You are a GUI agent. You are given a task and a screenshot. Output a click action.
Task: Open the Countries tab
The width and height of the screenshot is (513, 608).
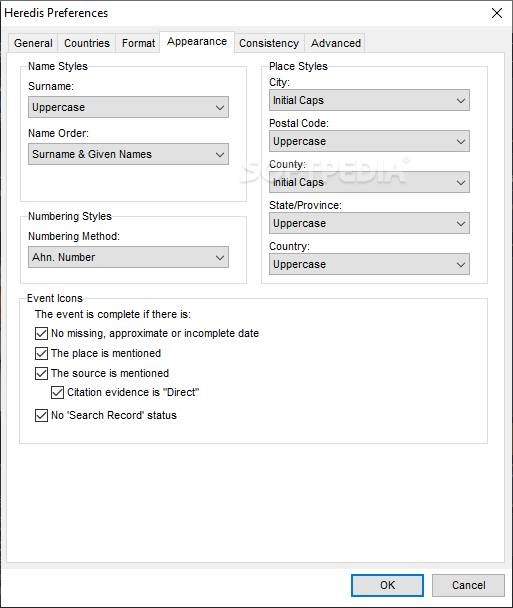pos(87,43)
